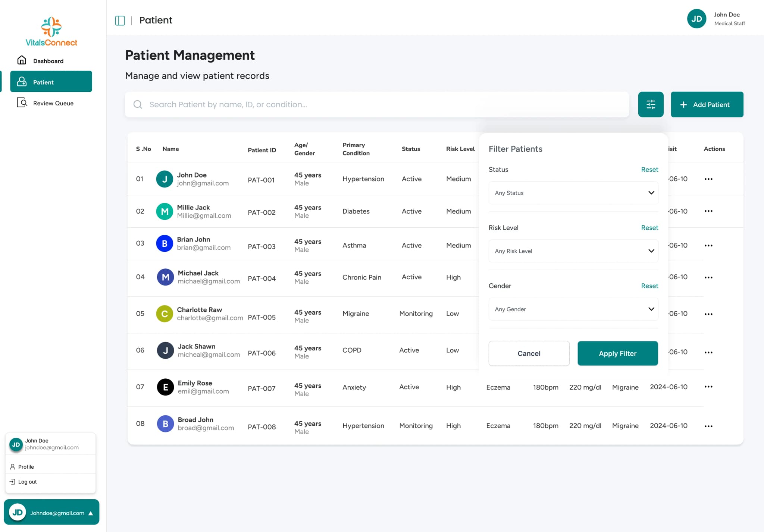Expand the Any Status dropdown
Screen dimensions: 764x532
point(573,193)
